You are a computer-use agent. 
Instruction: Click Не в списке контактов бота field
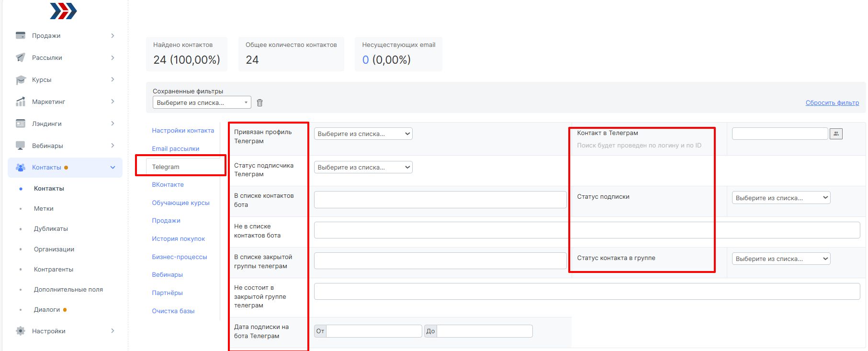[x=587, y=230]
